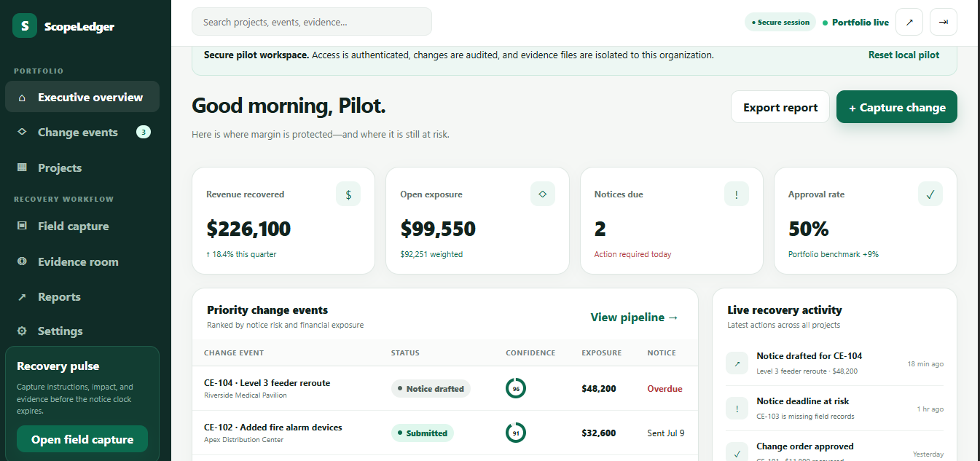Click the Submitted status pill
Screen dimensions: 980x461
tap(423, 433)
